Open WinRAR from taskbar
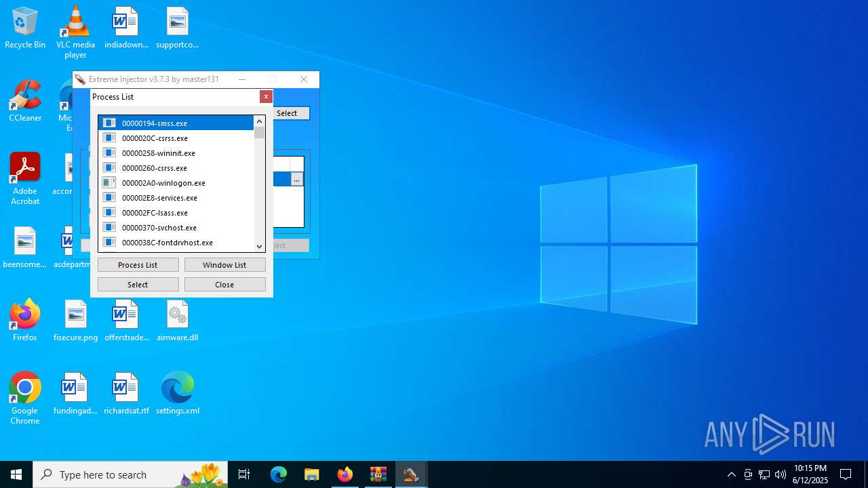This screenshot has height=488, width=868. pyautogui.click(x=378, y=474)
